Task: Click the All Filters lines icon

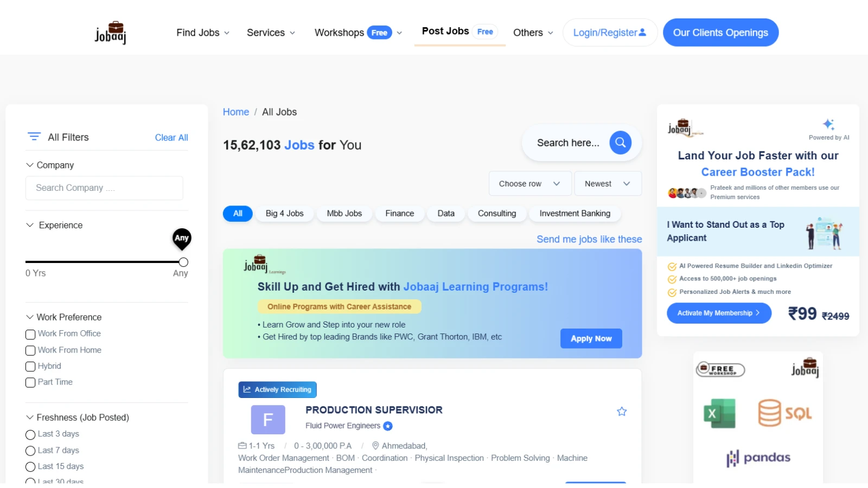Action: pyautogui.click(x=34, y=137)
